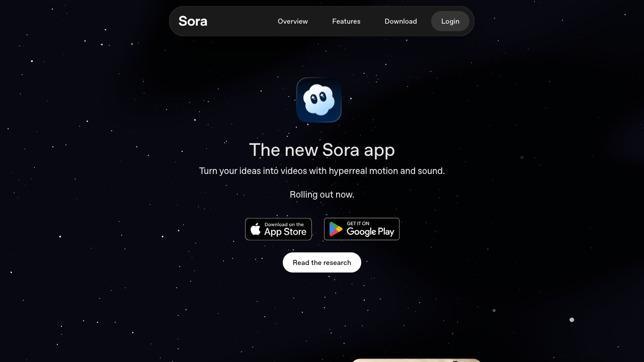Open the video preview thumbnail at bottom
This screenshot has width=644, height=362.
point(416,360)
